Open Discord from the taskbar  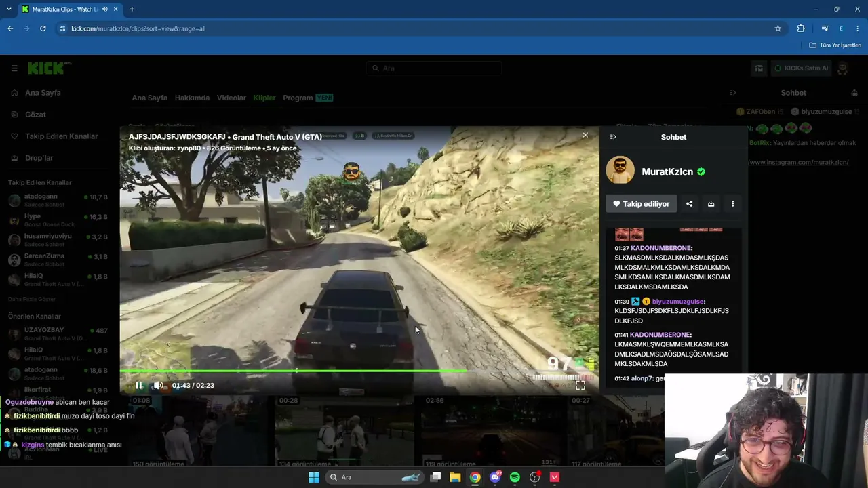click(x=495, y=477)
